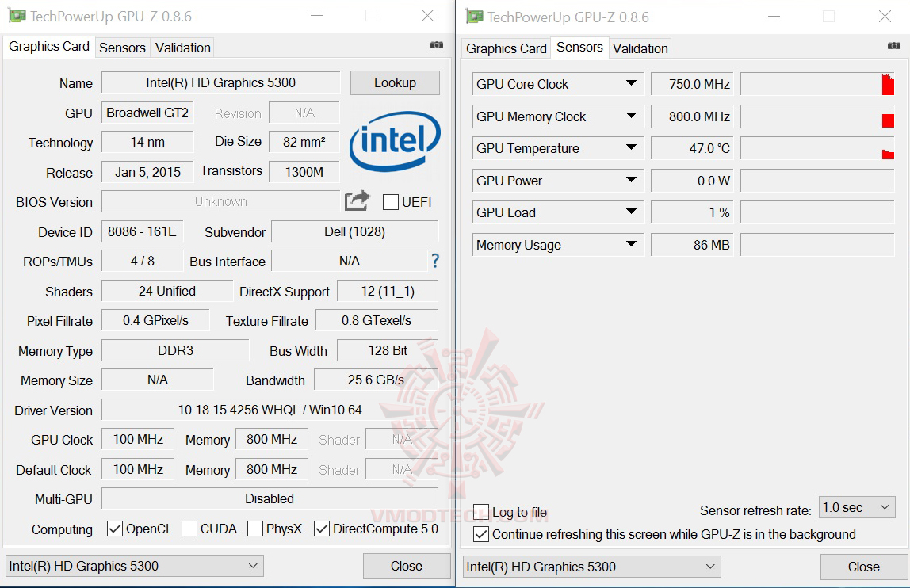Click the BIOS export share icon

pyautogui.click(x=357, y=200)
